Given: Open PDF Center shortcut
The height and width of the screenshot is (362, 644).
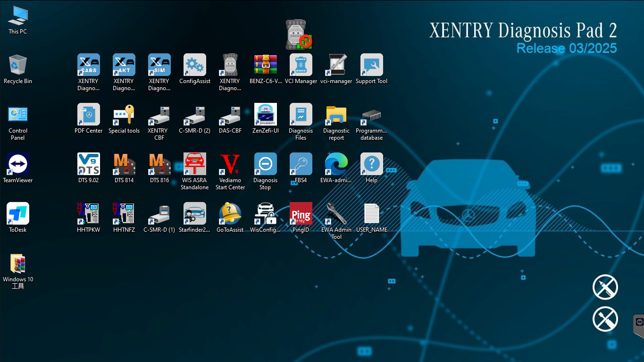Looking at the screenshot, I should pyautogui.click(x=88, y=115).
